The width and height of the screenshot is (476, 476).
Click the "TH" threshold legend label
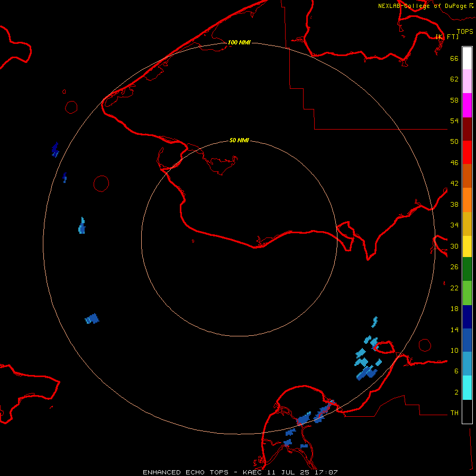(454, 413)
